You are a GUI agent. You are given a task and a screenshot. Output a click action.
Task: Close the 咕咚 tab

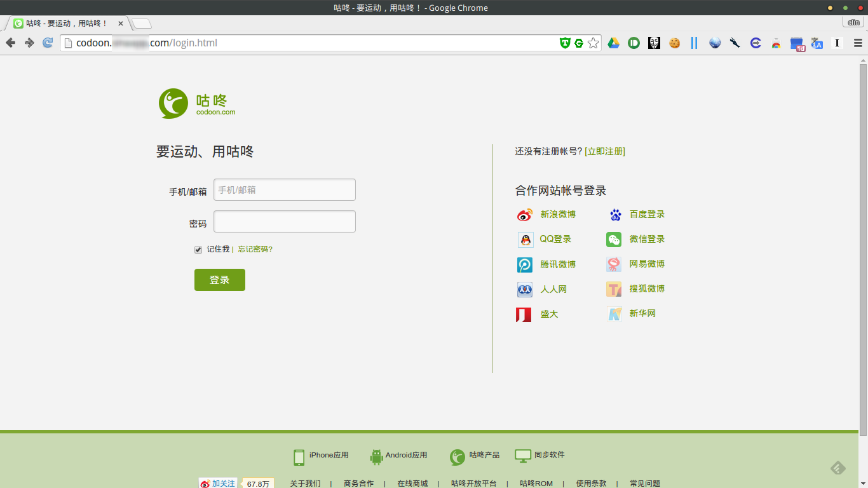pyautogui.click(x=121, y=24)
